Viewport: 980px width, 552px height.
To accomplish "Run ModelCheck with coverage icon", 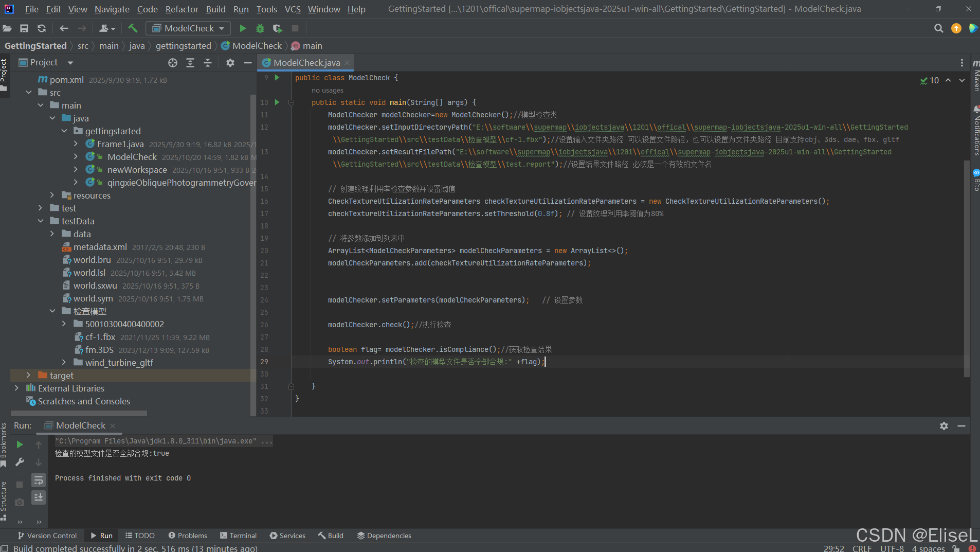I will click(278, 28).
